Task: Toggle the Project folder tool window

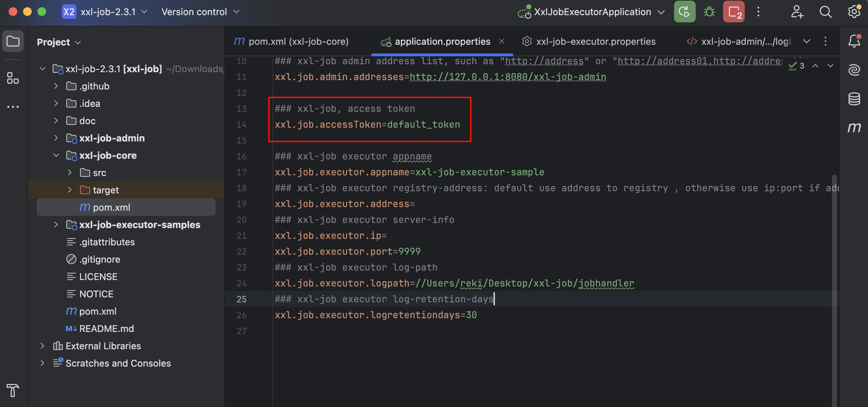Action: point(13,41)
